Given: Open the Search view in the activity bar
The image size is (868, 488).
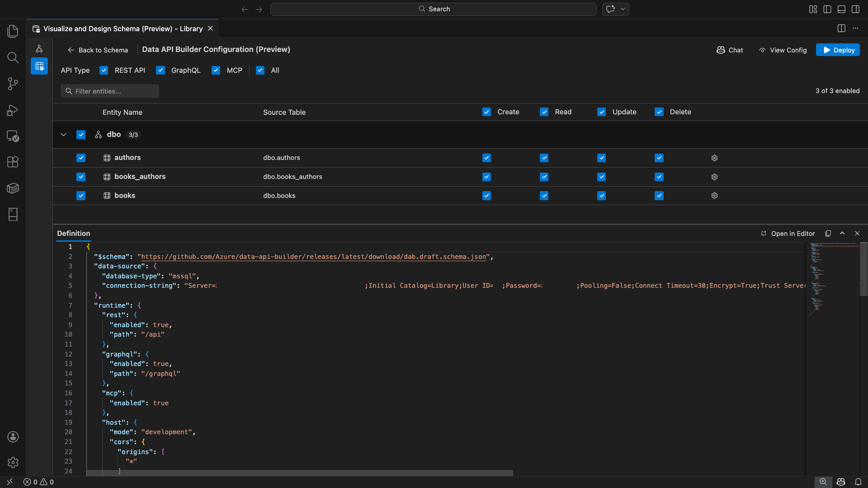Looking at the screenshot, I should pyautogui.click(x=13, y=58).
